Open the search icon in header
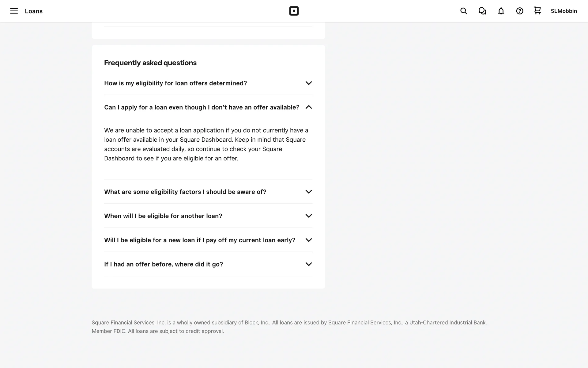Viewport: 588px width, 368px height. click(463, 11)
